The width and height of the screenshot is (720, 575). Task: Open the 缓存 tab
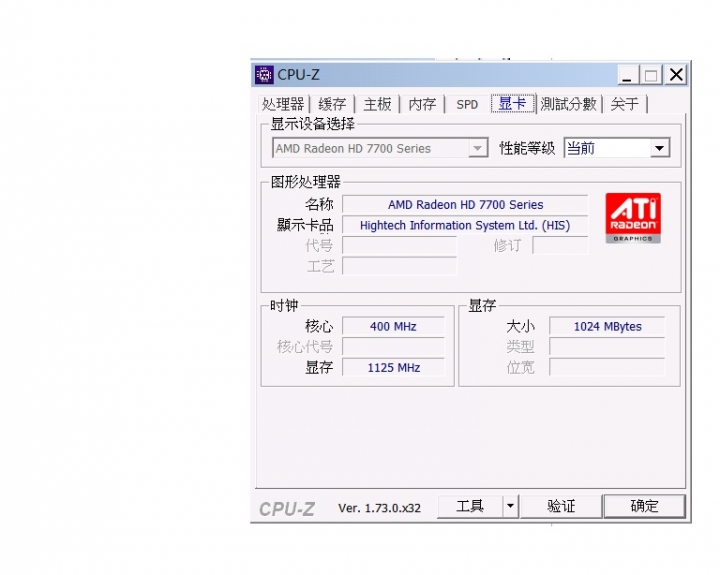(332, 104)
